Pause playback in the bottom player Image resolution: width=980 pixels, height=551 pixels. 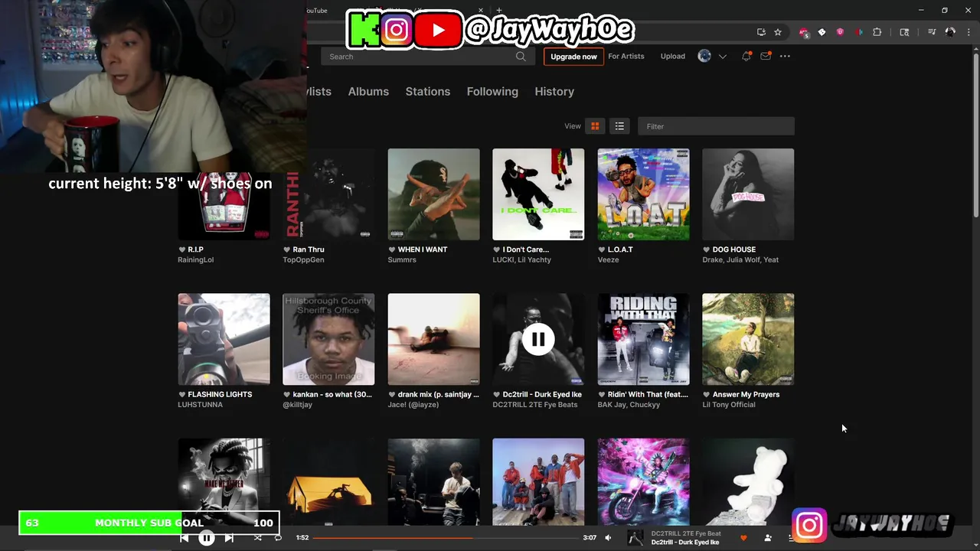[207, 538]
